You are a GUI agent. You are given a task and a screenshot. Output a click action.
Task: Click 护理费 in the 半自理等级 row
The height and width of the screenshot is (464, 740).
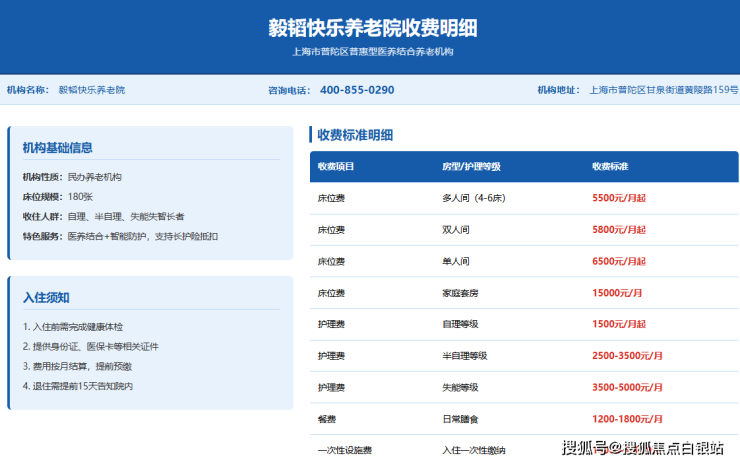coord(331,356)
